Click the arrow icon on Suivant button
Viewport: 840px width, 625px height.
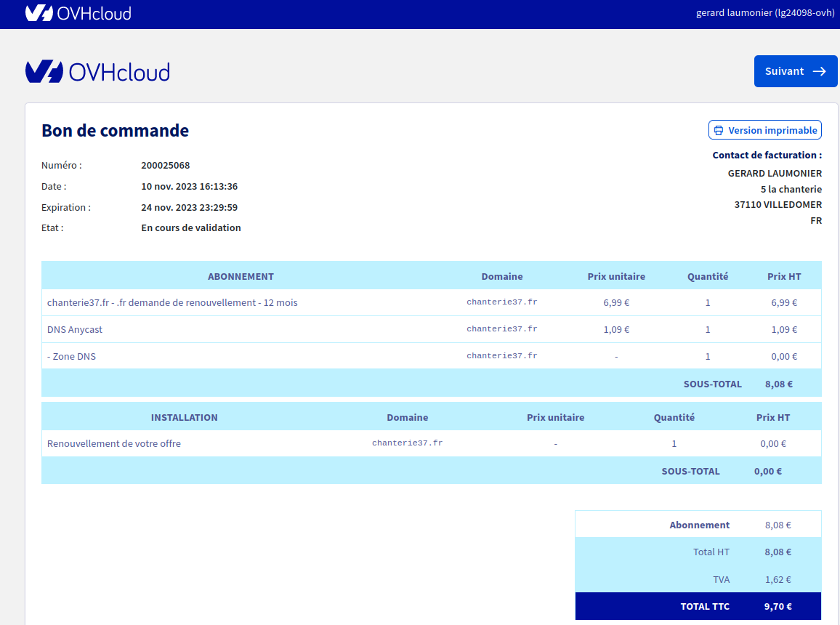(819, 71)
